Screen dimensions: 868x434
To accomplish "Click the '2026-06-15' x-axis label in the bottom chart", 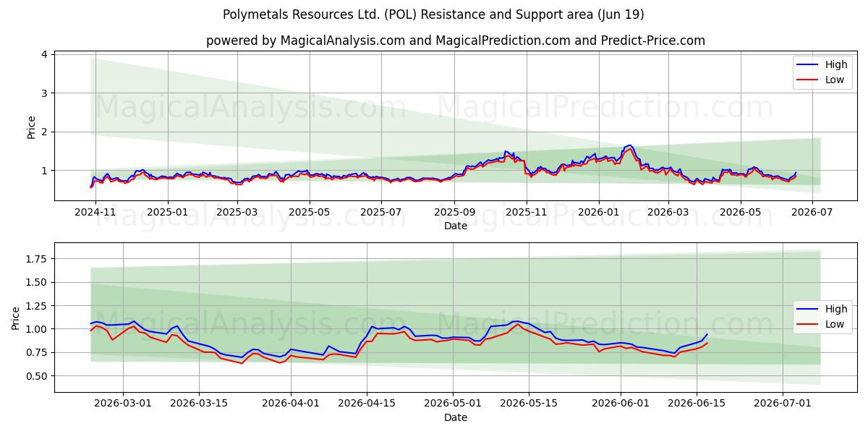I will coord(697,404).
